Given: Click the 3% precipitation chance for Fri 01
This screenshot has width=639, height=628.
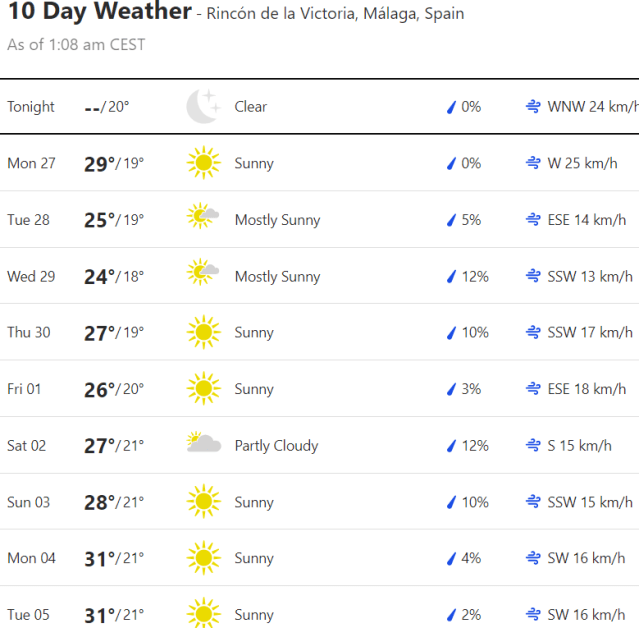Looking at the screenshot, I should (471, 389).
